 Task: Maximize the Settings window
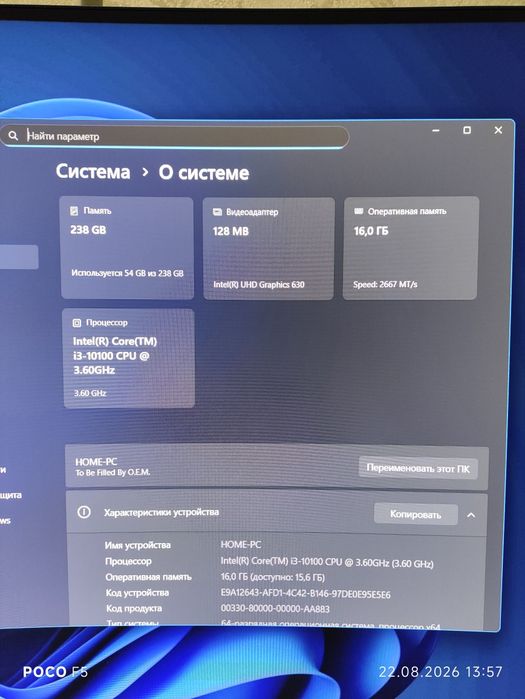pos(467,130)
